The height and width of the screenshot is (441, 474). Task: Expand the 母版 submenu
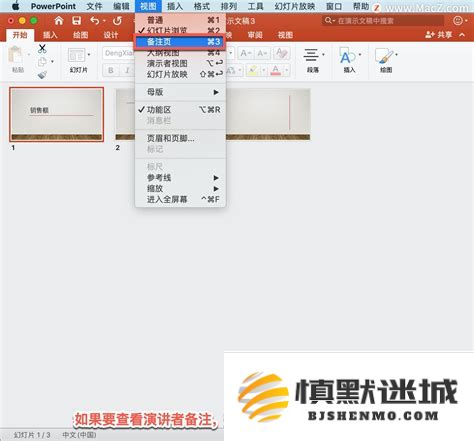(180, 92)
